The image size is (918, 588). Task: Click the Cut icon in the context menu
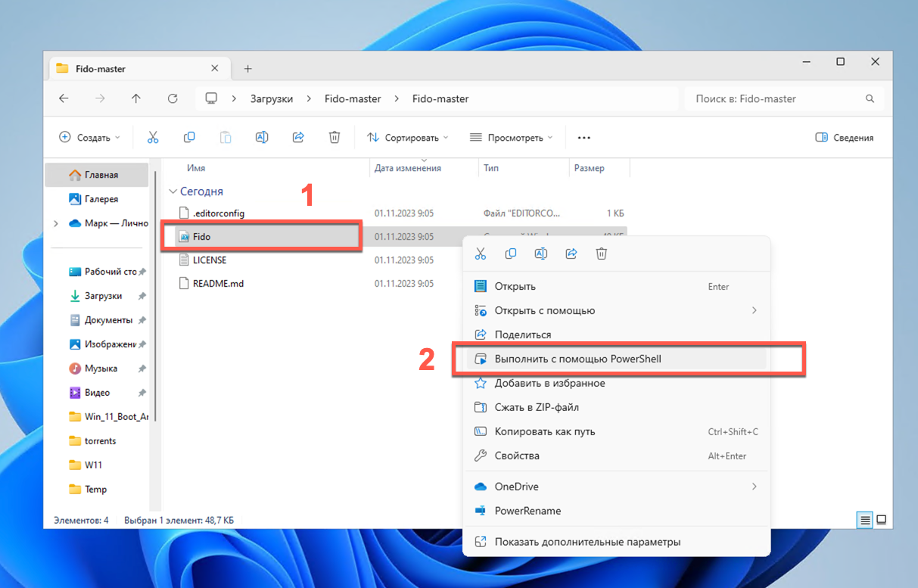[480, 254]
